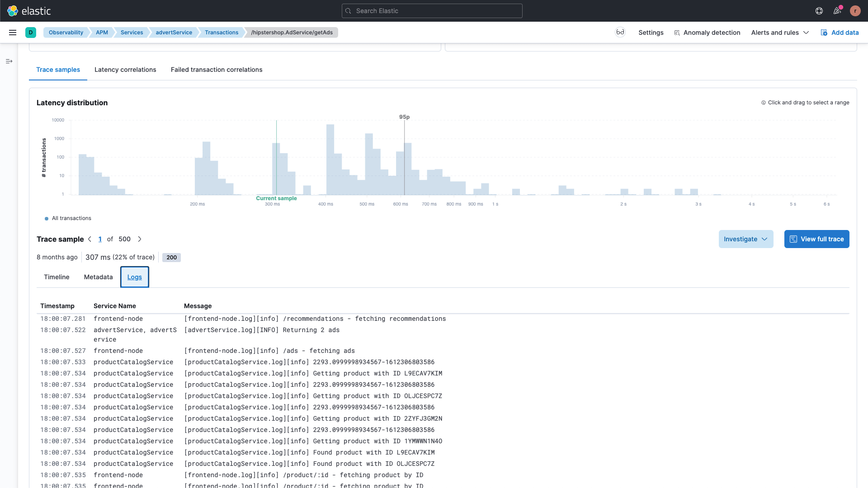Click the Elastic logo
868x488 pixels.
point(29,11)
